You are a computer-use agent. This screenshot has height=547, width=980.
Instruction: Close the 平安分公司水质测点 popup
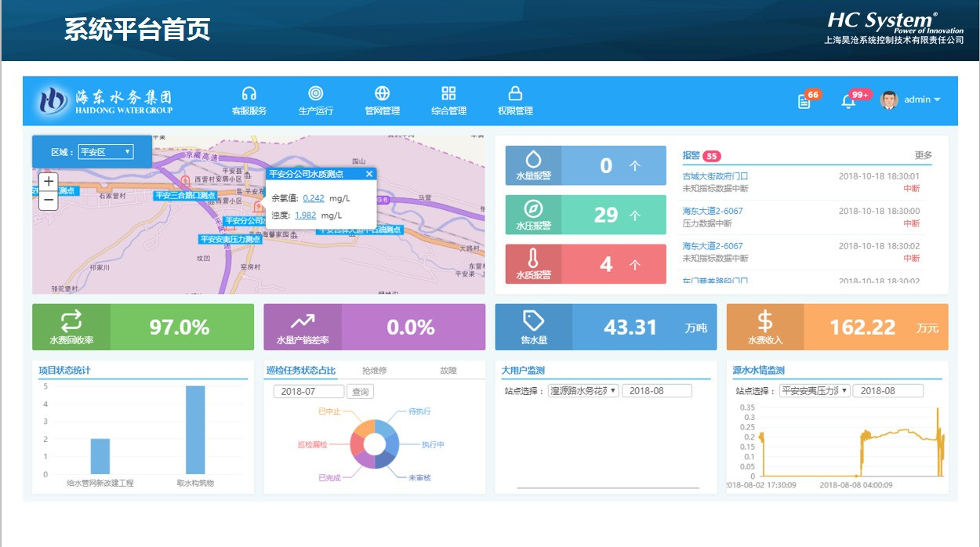(x=369, y=174)
